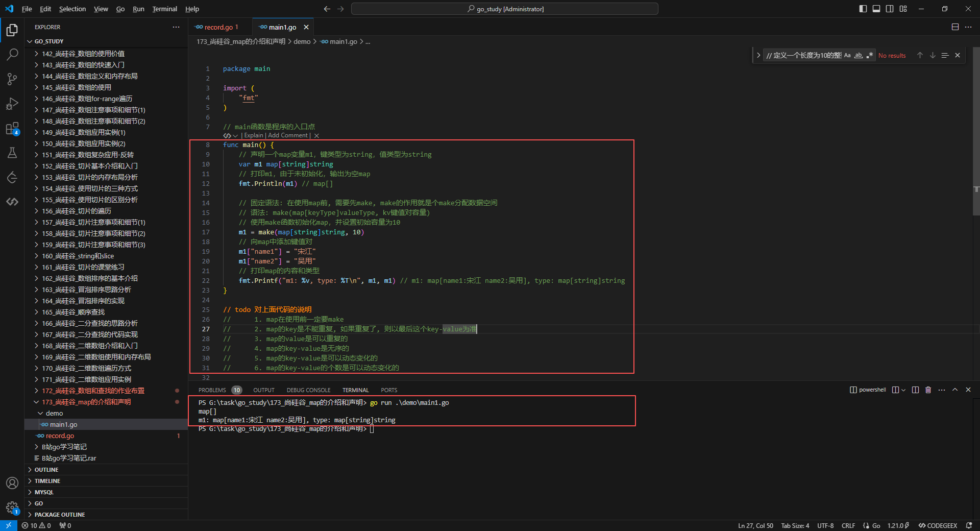Open the Extensions view
The image size is (980, 531).
(x=12, y=129)
